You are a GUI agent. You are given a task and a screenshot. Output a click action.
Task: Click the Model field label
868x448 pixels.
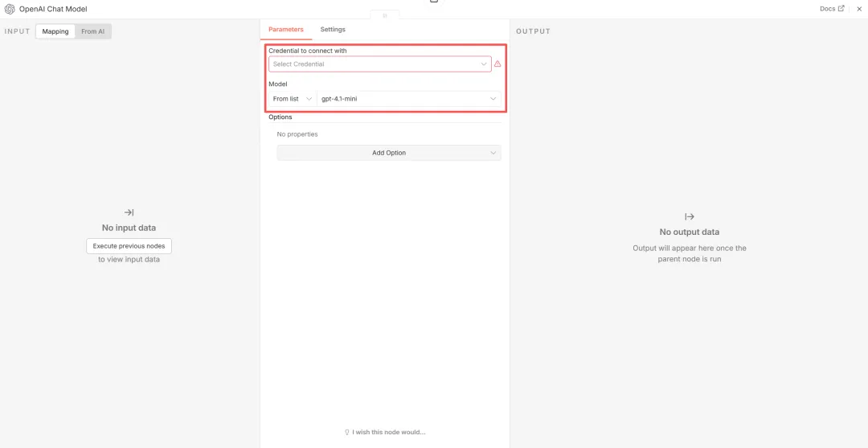coord(277,84)
